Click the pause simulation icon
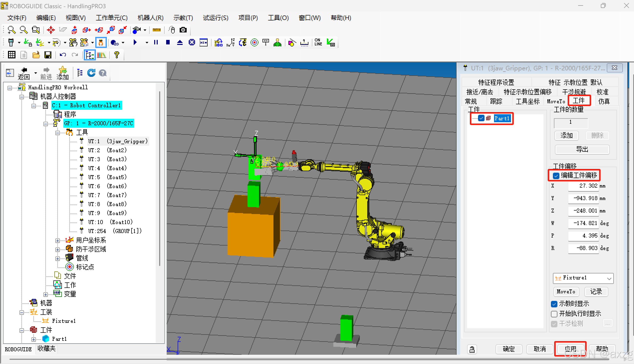This screenshot has width=634, height=364. tap(156, 42)
